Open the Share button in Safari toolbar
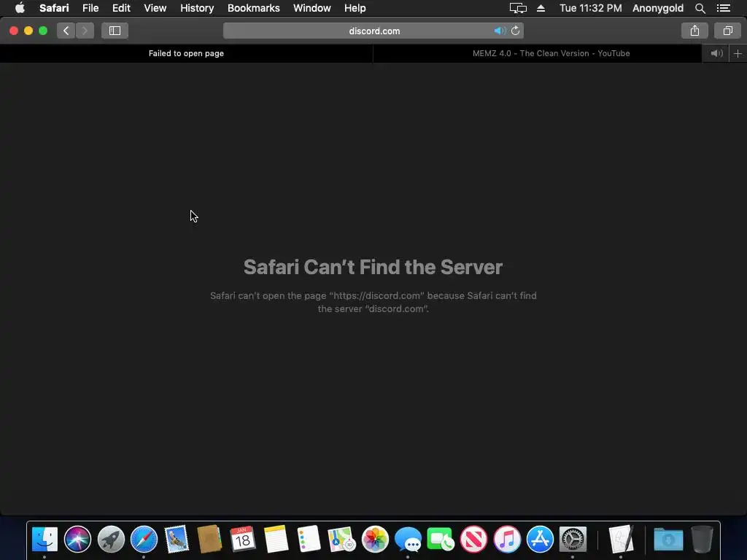The image size is (747, 560). pos(694,31)
